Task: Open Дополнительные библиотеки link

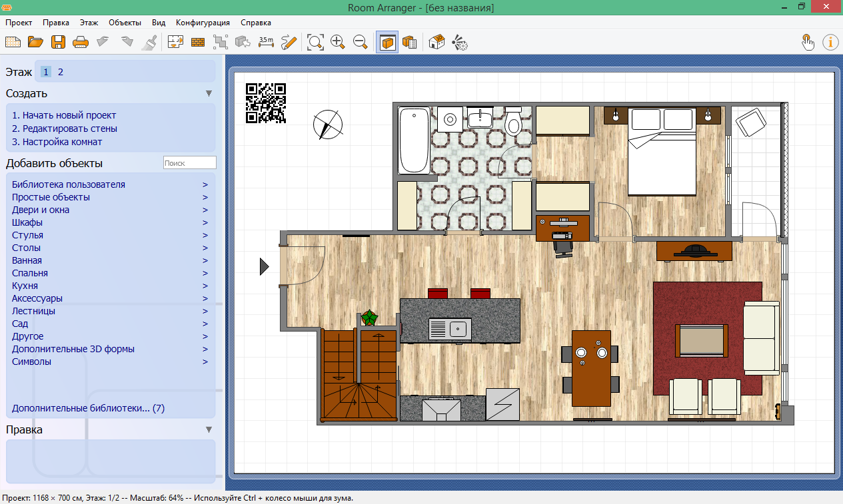Action: pos(88,408)
